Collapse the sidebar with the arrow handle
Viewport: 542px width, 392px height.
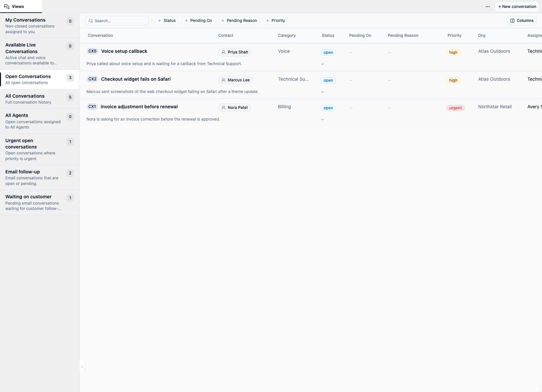click(x=82, y=367)
